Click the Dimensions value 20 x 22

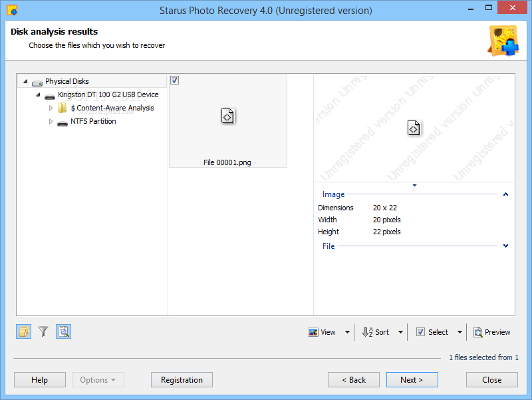coord(385,208)
